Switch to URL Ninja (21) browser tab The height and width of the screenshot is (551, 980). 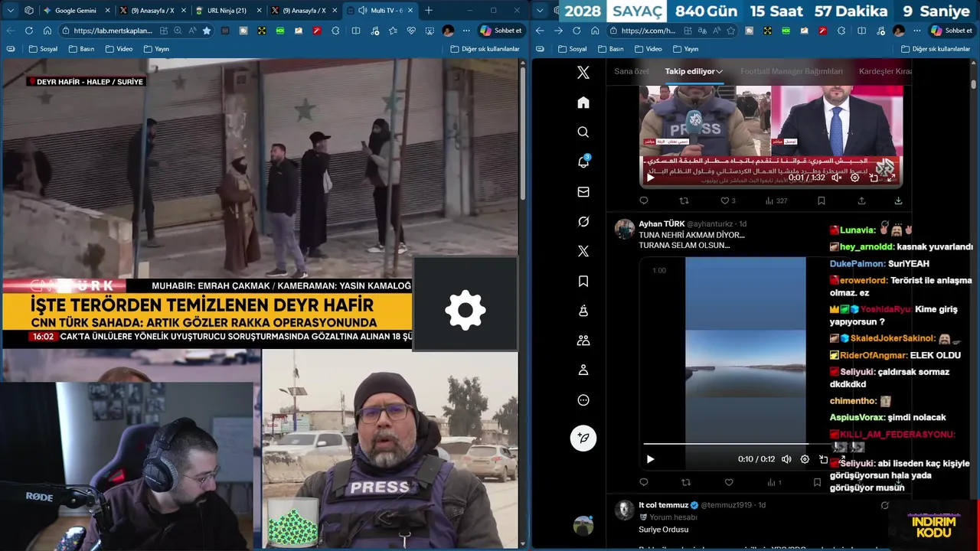point(228,11)
